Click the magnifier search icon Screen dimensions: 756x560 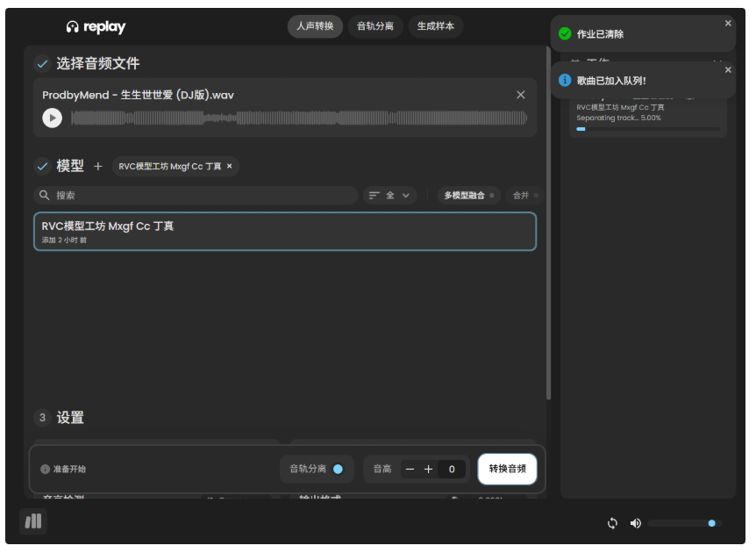tap(45, 195)
